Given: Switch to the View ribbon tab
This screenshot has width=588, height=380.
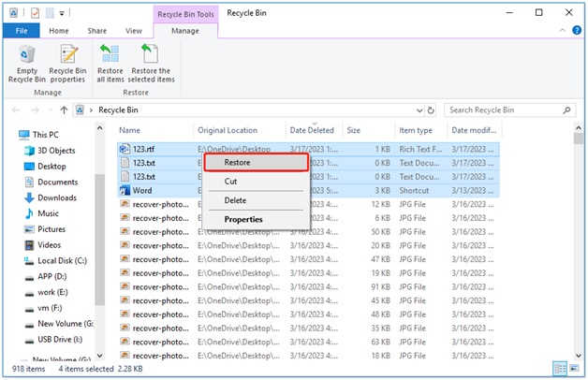Looking at the screenshot, I should [x=134, y=30].
